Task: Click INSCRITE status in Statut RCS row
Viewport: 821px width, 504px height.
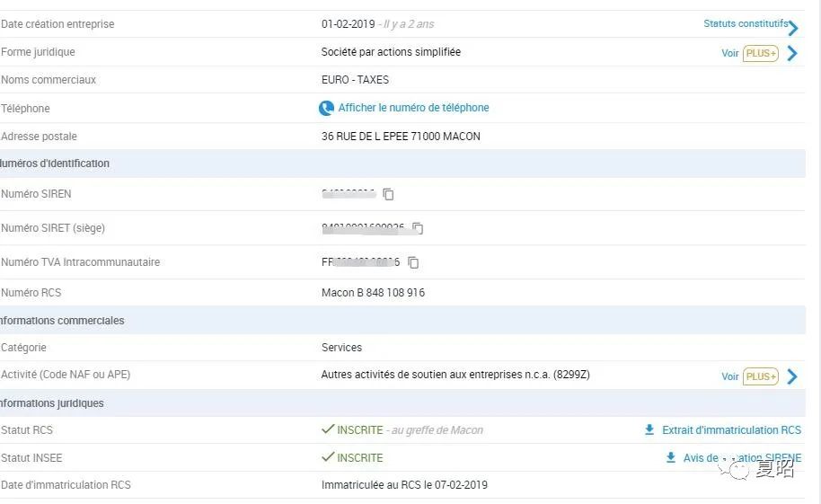Action: pos(359,429)
